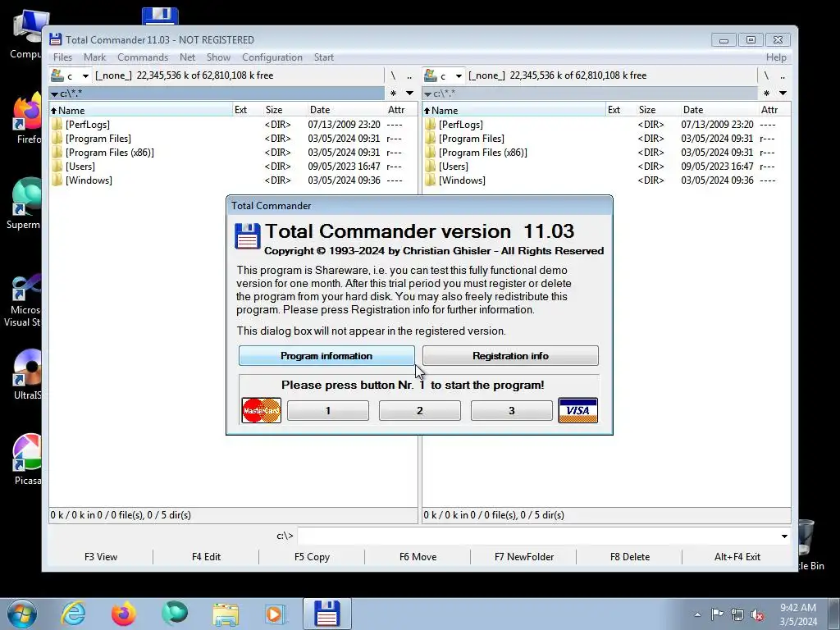Viewport: 840px width, 630px height.
Task: Open the Commands menu
Action: (143, 57)
